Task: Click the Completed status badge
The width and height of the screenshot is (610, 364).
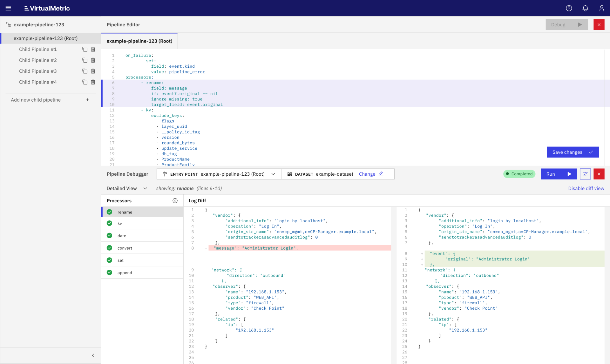Action: point(519,174)
